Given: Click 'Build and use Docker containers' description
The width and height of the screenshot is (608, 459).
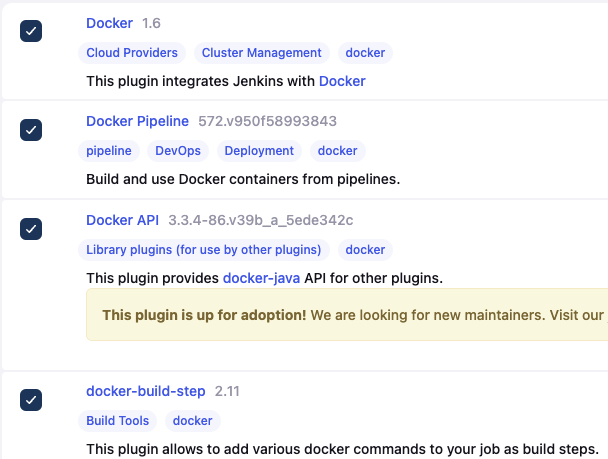Looking at the screenshot, I should [x=243, y=179].
